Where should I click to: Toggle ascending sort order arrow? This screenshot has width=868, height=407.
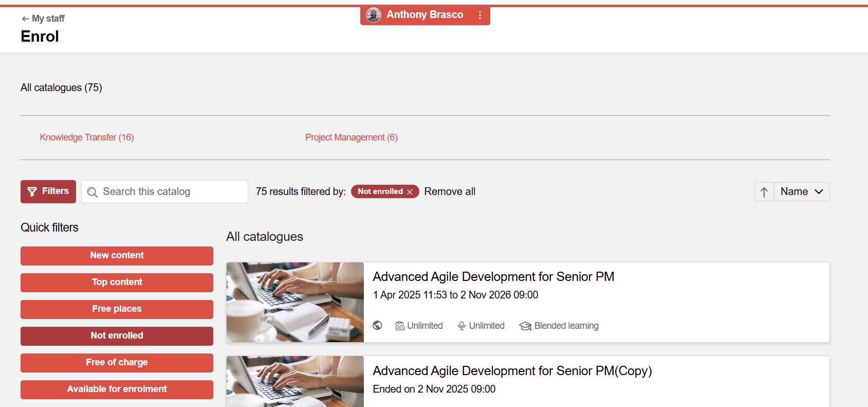click(764, 192)
